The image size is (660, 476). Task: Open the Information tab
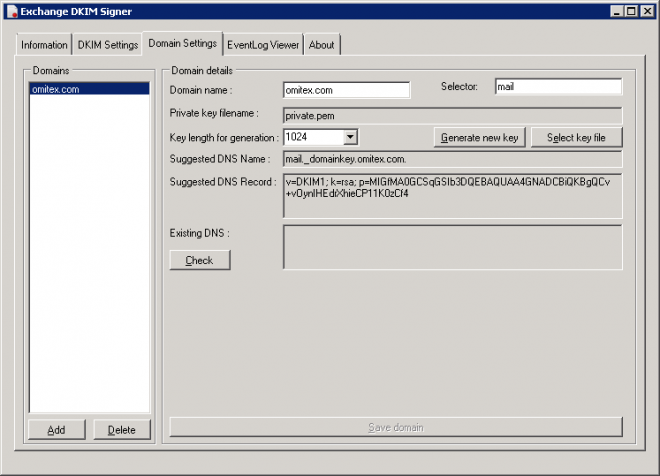(44, 45)
